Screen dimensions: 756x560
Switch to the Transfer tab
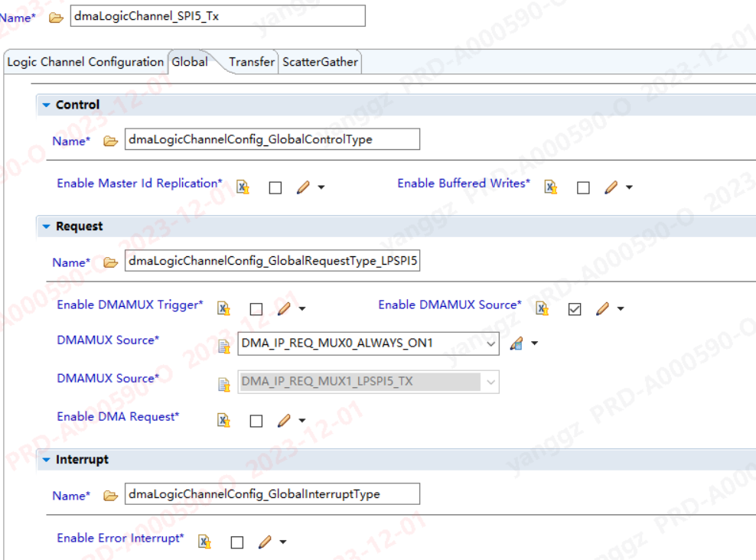point(252,62)
